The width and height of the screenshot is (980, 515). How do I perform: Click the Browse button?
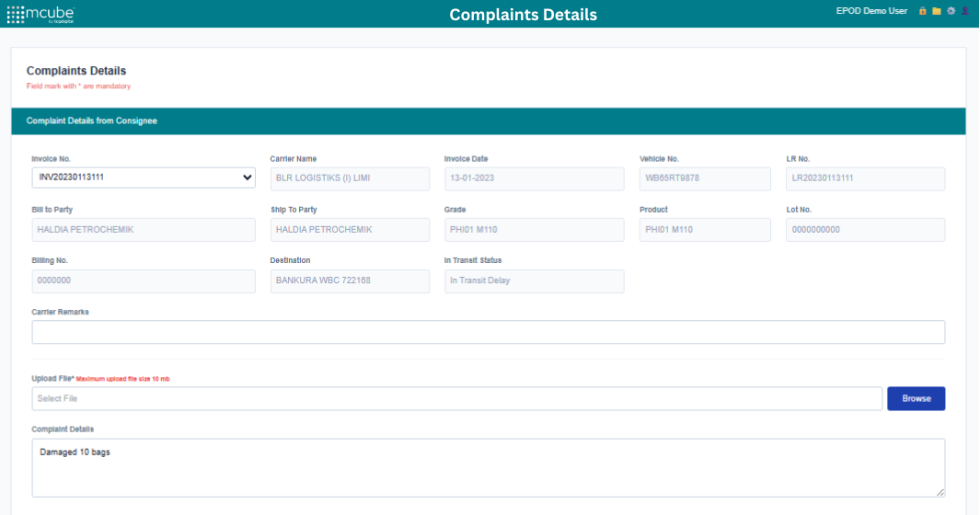917,399
